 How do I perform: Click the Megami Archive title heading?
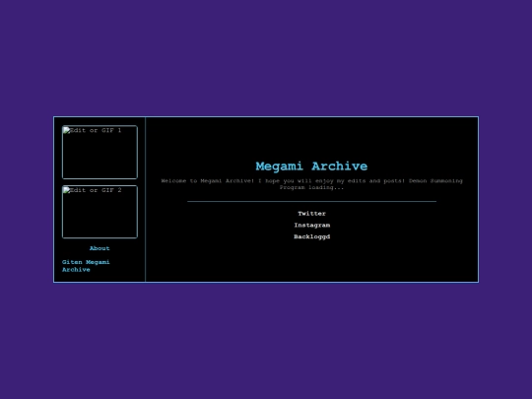coord(311,166)
